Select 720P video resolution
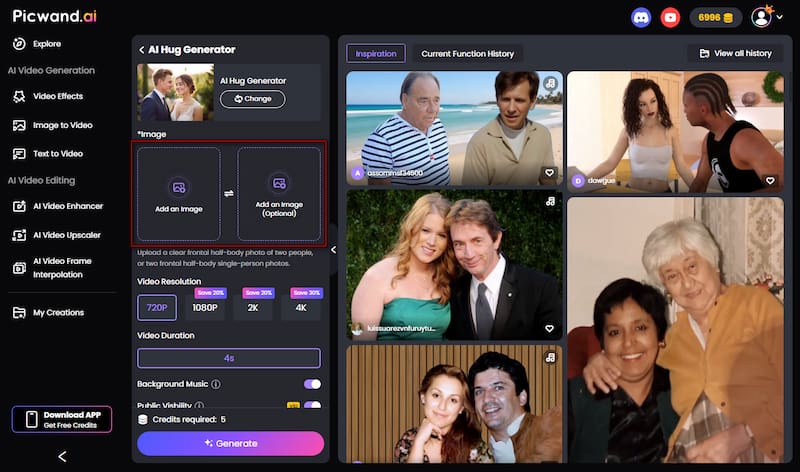 157,308
